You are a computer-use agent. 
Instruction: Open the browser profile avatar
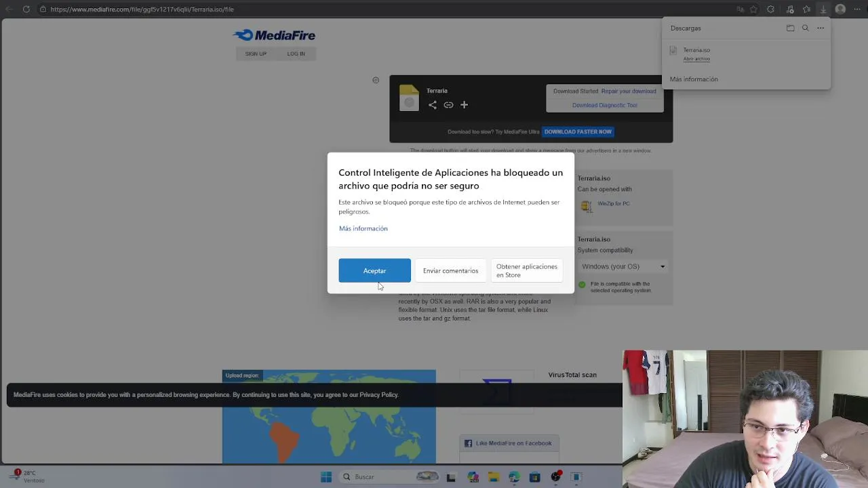pyautogui.click(x=840, y=9)
